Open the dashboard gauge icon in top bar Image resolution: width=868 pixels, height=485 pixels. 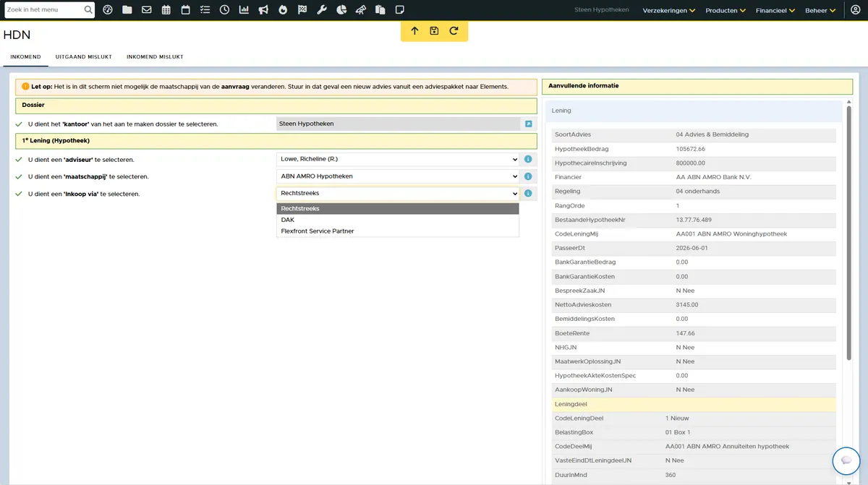108,10
